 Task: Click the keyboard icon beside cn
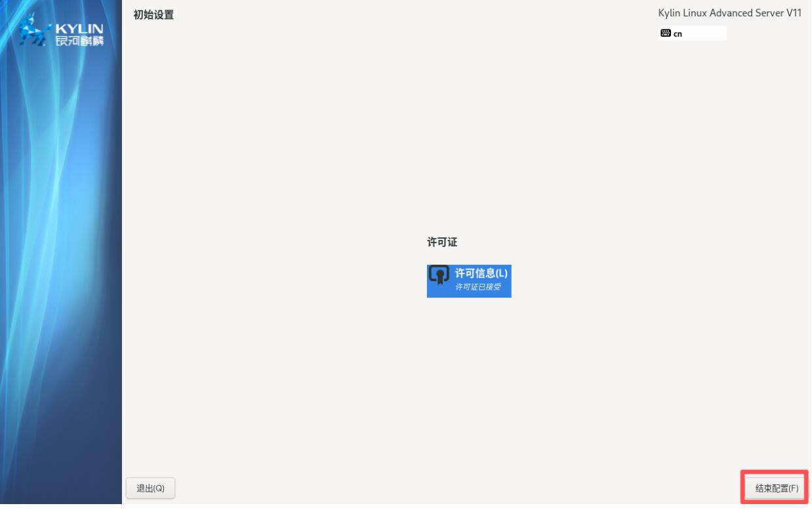(665, 33)
